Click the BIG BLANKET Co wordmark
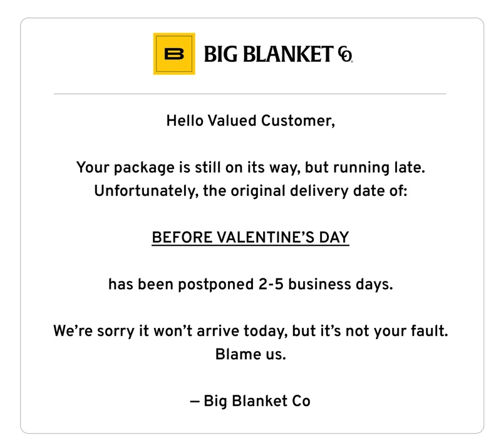The height and width of the screenshot is (448, 501). click(x=278, y=54)
